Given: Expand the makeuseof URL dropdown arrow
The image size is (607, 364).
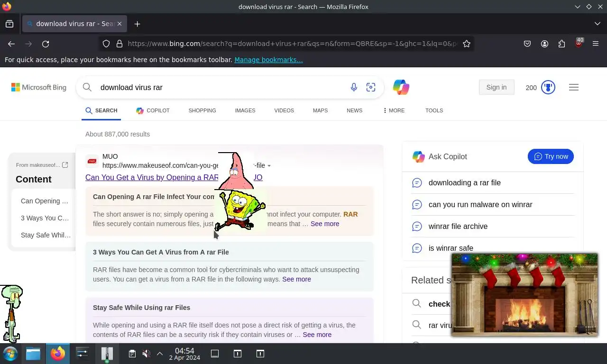Looking at the screenshot, I should tap(269, 166).
